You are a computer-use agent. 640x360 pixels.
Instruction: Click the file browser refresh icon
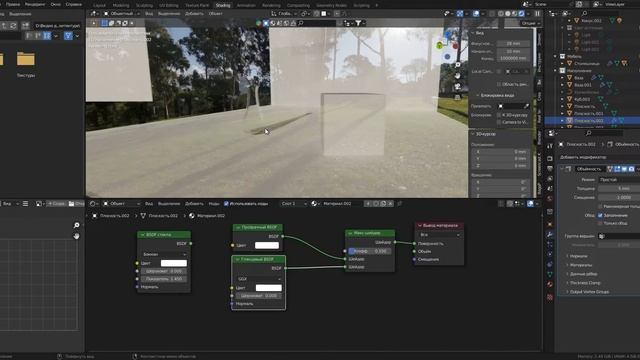(x=13, y=26)
